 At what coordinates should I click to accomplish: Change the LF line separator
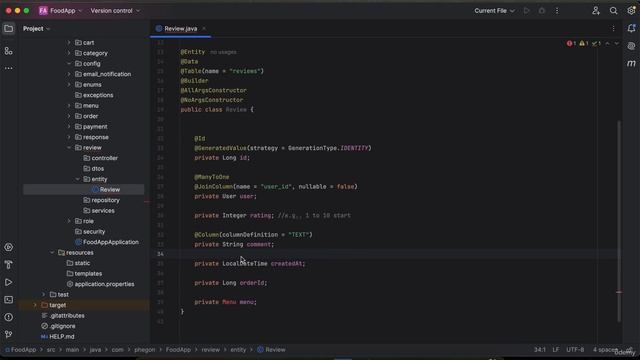(x=556, y=350)
